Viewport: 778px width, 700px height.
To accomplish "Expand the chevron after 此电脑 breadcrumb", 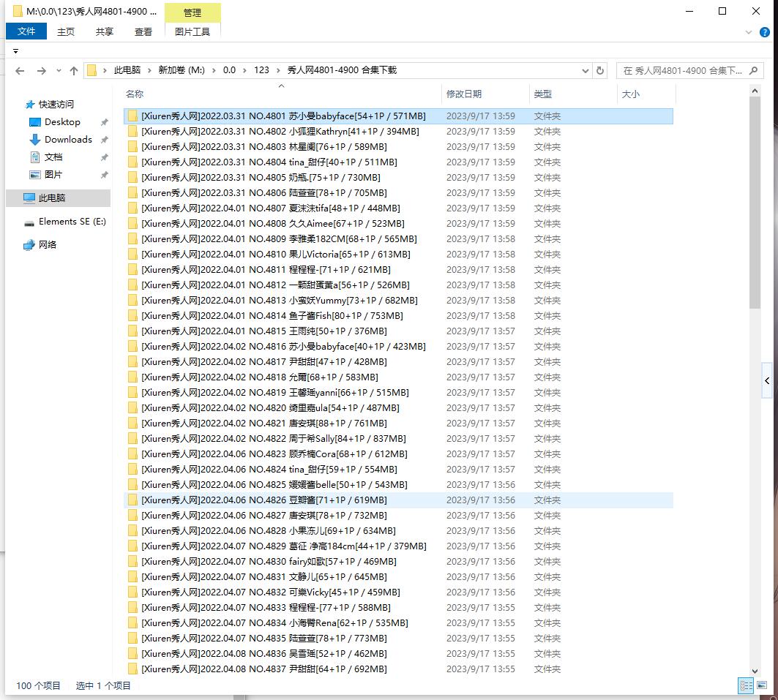I will click(x=149, y=70).
